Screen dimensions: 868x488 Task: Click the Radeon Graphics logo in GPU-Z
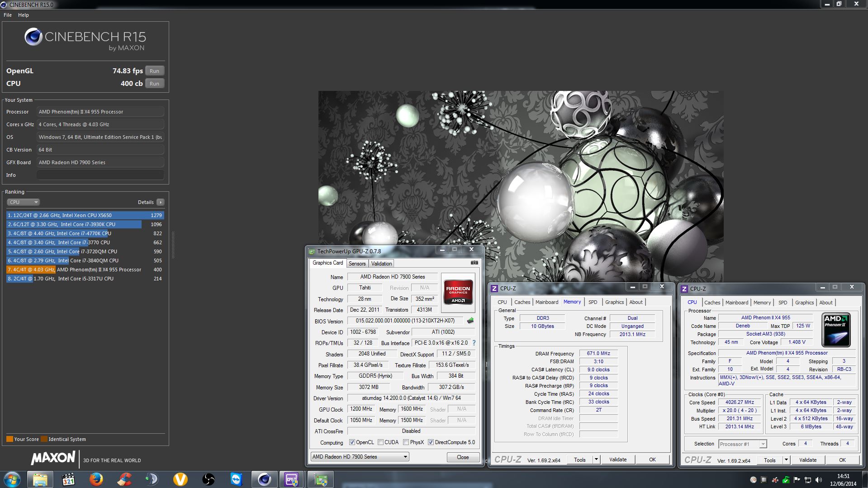click(x=458, y=292)
